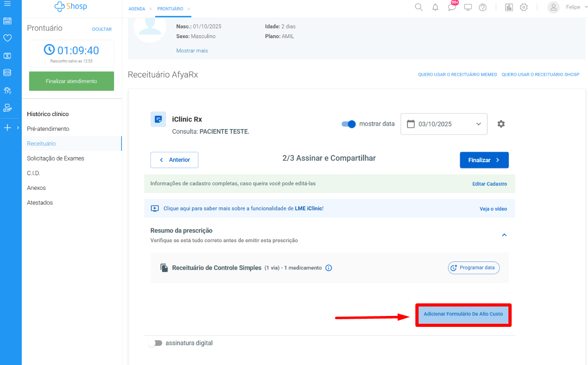This screenshot has width=588, height=365.
Task: Enable the assinatura digital switch
Action: pyautogui.click(x=155, y=343)
